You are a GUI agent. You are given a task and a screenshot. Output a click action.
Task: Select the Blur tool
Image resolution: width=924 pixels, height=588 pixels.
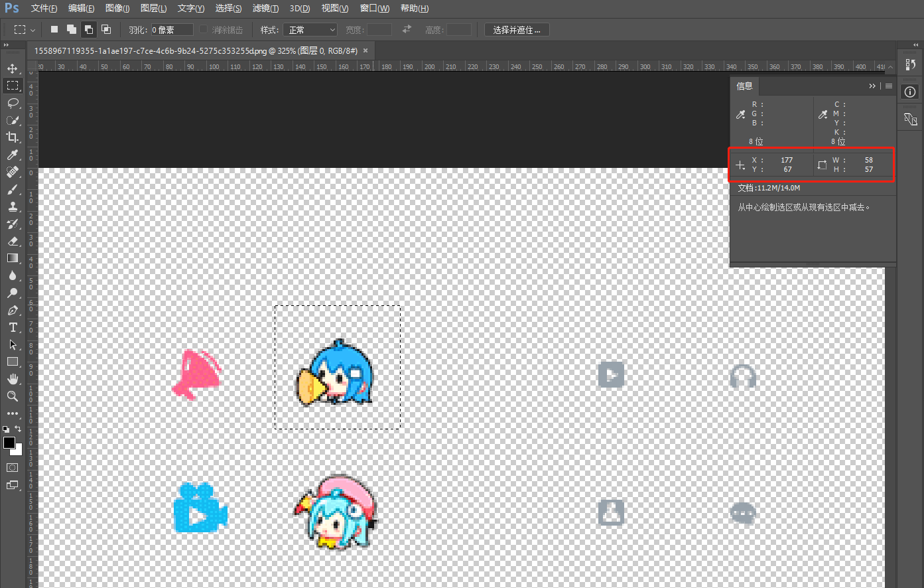[x=13, y=275]
